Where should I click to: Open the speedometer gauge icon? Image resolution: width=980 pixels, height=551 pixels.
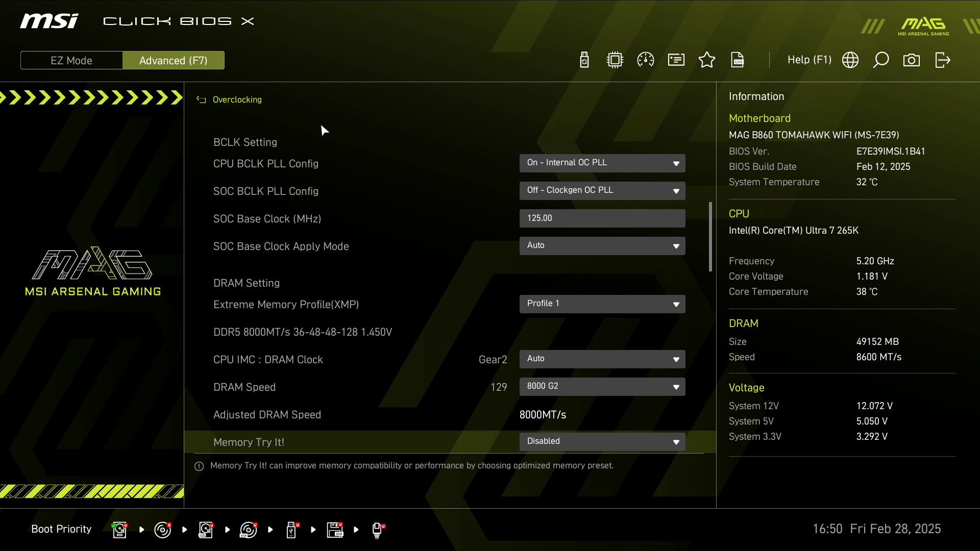(x=646, y=60)
